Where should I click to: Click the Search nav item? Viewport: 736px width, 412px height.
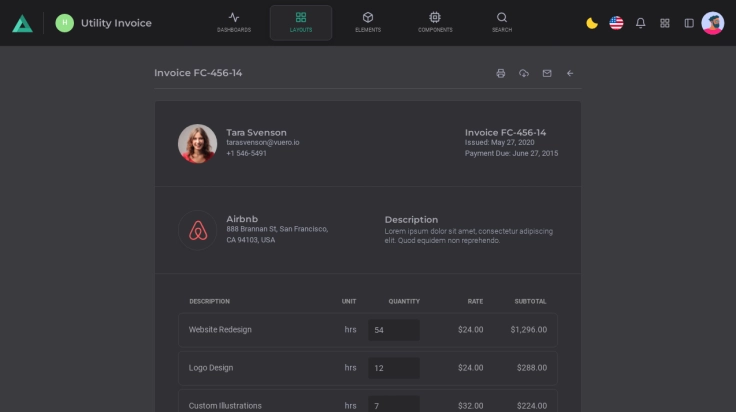click(502, 22)
